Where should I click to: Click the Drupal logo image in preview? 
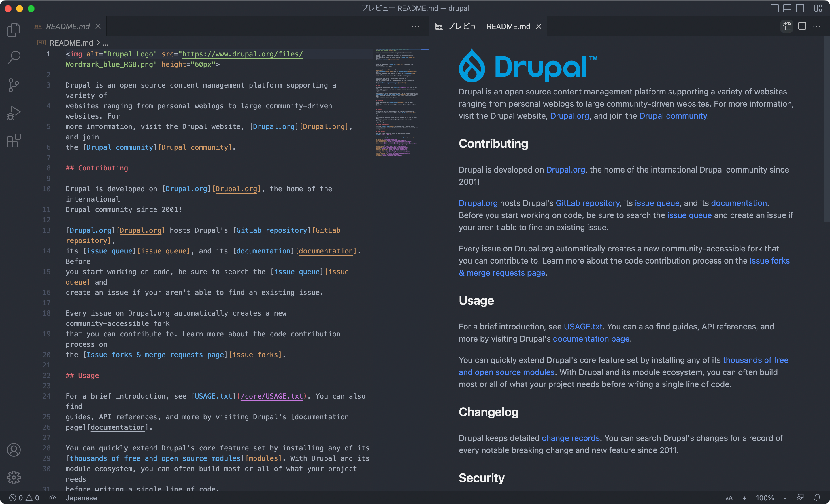click(x=528, y=65)
